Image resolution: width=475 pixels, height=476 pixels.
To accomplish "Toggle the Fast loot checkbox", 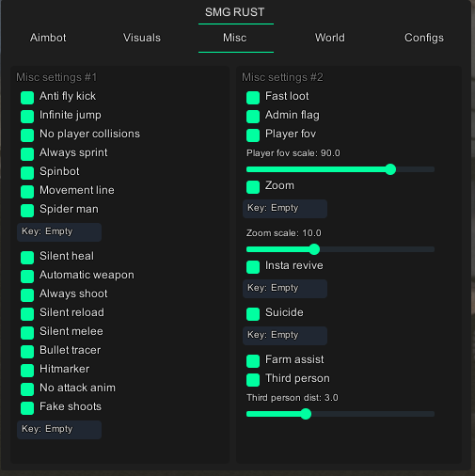I will click(253, 98).
